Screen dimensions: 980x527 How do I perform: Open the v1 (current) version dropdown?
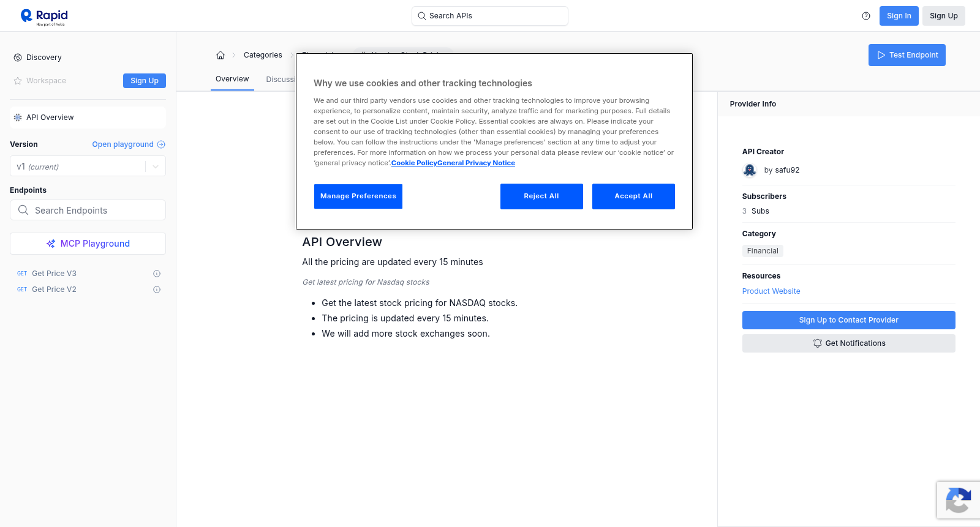click(x=88, y=166)
